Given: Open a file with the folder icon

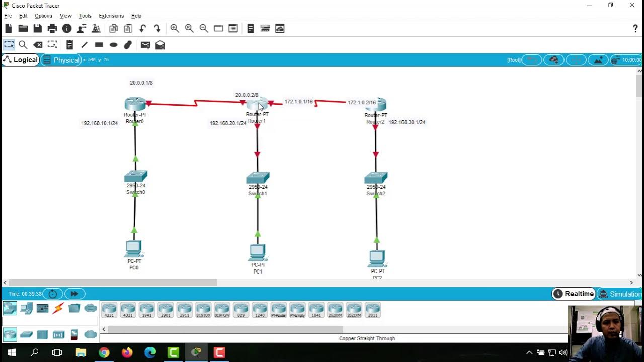Looking at the screenshot, I should pyautogui.click(x=23, y=29).
